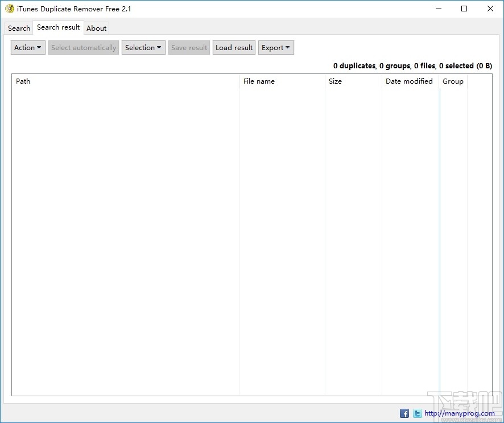Image resolution: width=504 pixels, height=423 pixels.
Task: Open the Action dropdown menu
Action: tap(27, 47)
